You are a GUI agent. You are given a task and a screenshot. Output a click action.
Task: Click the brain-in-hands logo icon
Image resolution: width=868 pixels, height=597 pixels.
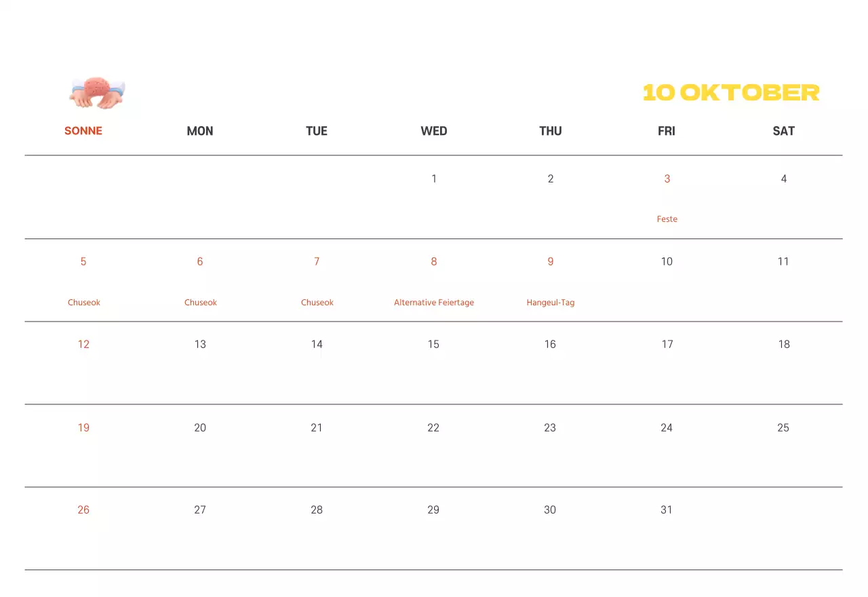(98, 93)
